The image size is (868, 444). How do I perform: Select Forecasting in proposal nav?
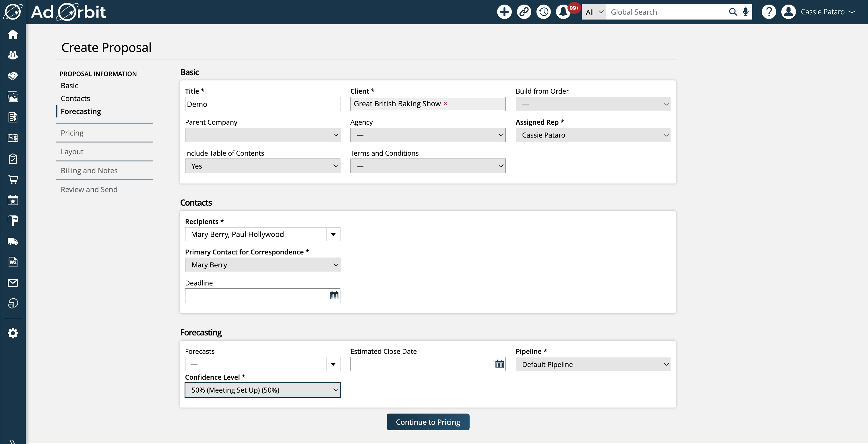point(81,111)
